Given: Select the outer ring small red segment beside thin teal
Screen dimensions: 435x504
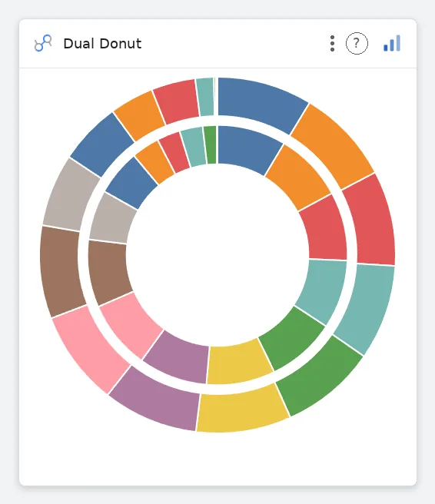Looking at the screenshot, I should pos(176,101).
